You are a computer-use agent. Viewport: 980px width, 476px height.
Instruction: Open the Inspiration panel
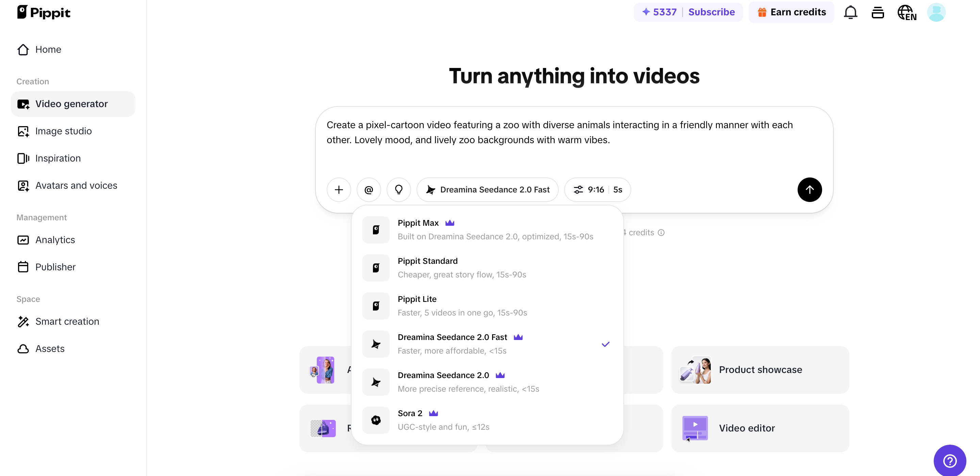[x=58, y=158]
